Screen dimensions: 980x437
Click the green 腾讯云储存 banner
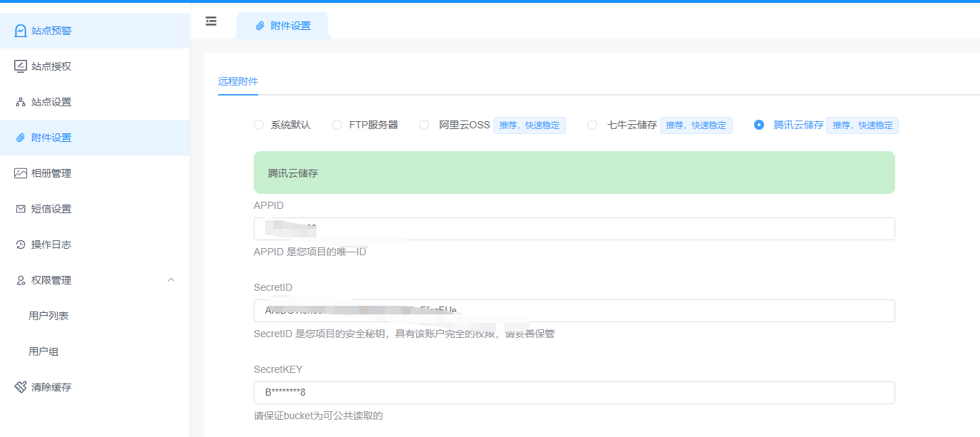point(574,173)
